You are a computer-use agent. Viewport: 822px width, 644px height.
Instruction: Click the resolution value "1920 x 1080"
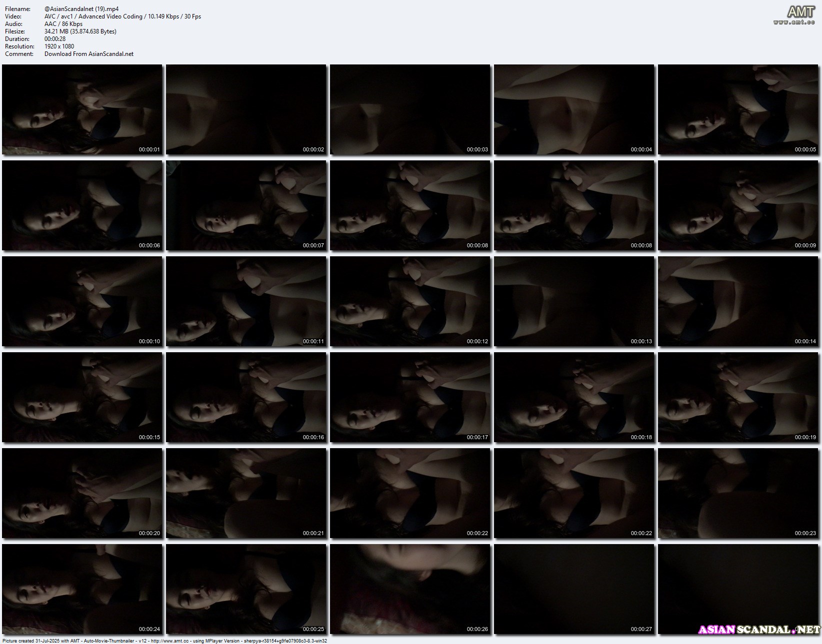59,46
